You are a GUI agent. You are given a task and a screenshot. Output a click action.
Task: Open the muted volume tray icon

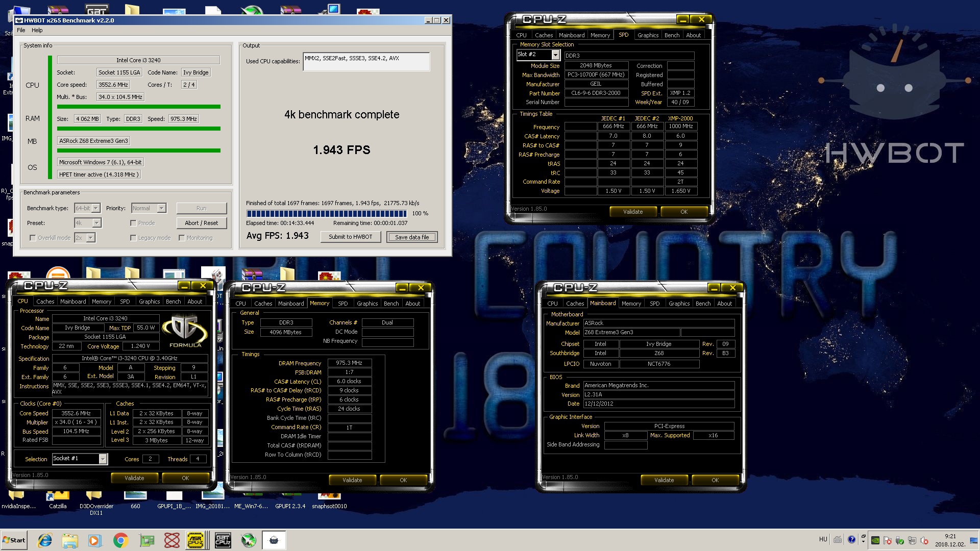[x=924, y=540]
